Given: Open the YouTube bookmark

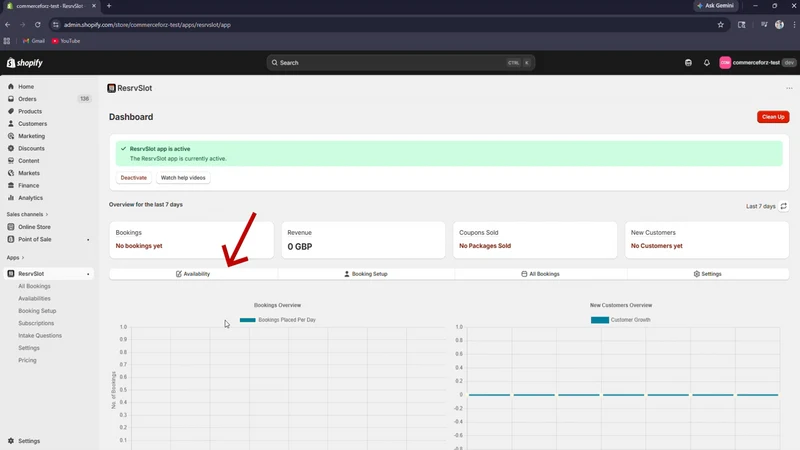Looking at the screenshot, I should 66,41.
